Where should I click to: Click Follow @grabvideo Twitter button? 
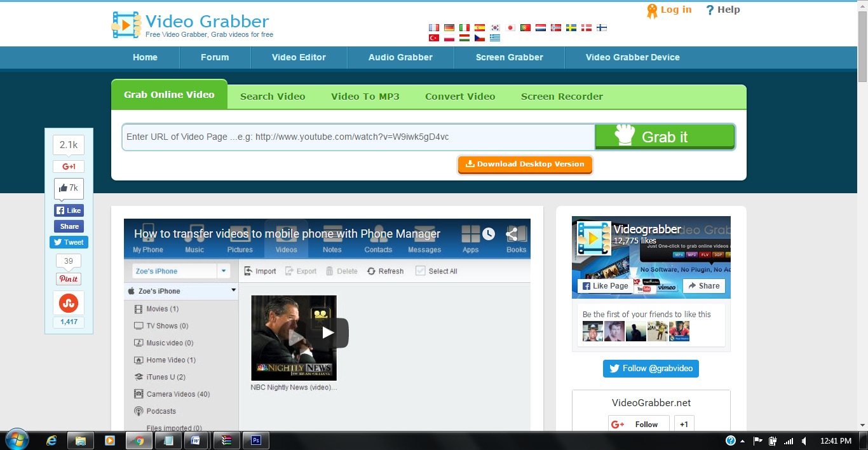(x=651, y=368)
